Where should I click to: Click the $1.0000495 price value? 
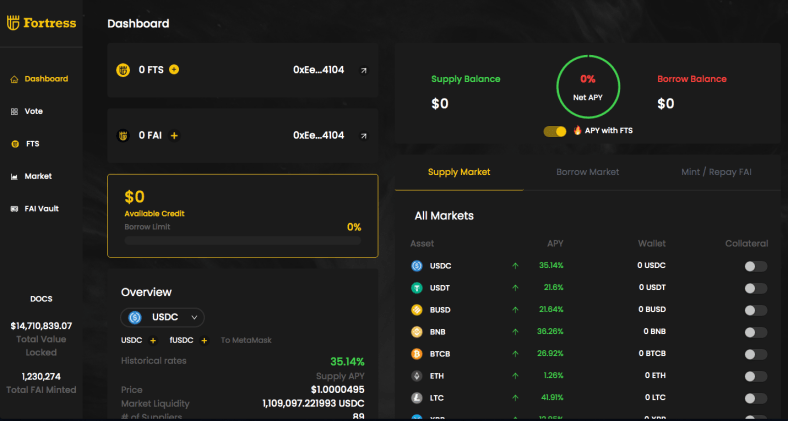(338, 390)
